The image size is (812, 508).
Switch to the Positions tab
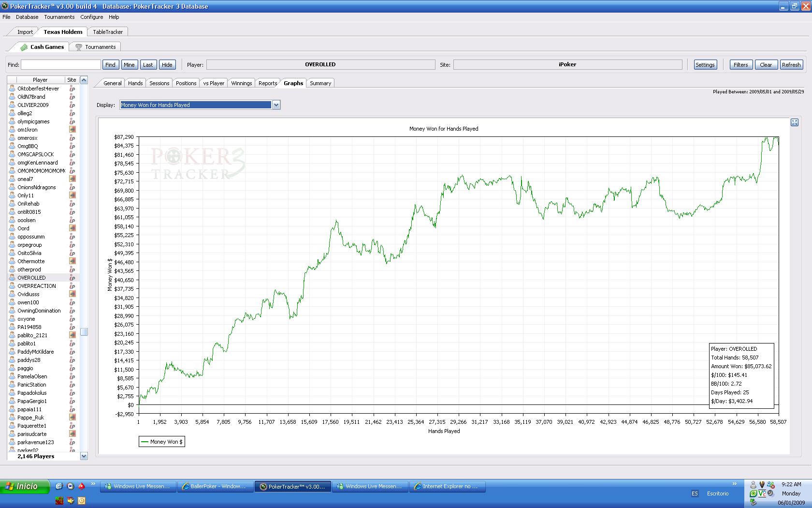coord(186,83)
